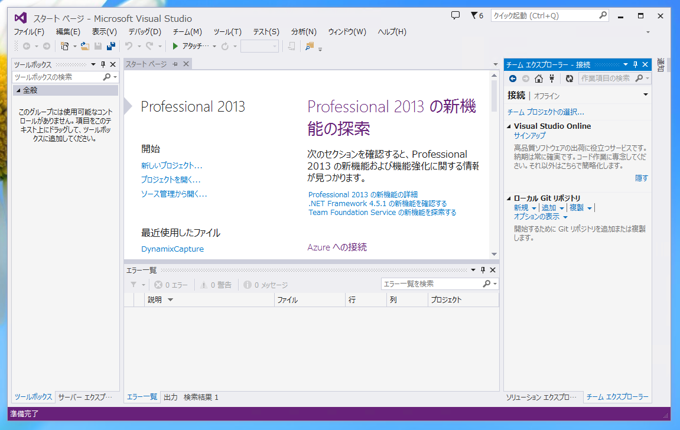Screen dimensions: 680x430
Task: Switch to the Server Explorer tab
Action: click(x=85, y=397)
